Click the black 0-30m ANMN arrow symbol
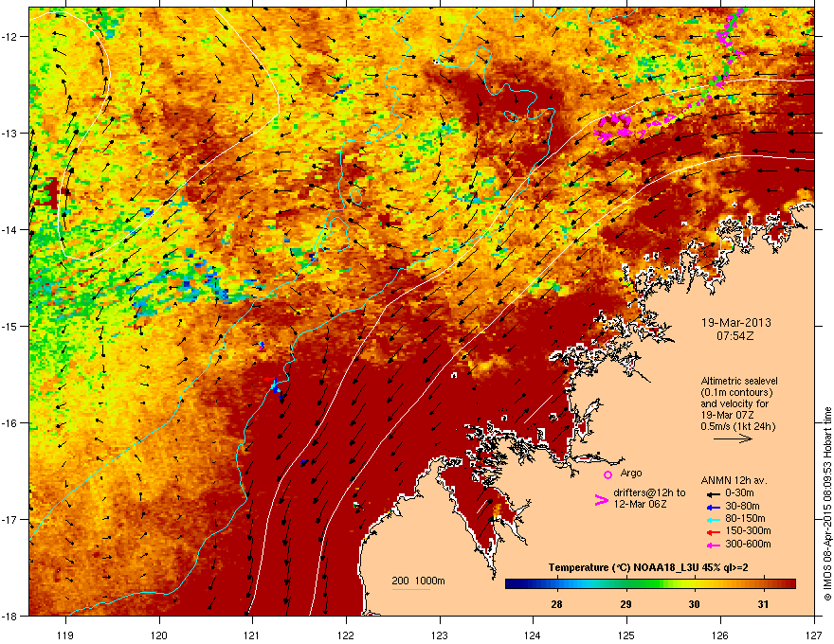 click(x=713, y=493)
